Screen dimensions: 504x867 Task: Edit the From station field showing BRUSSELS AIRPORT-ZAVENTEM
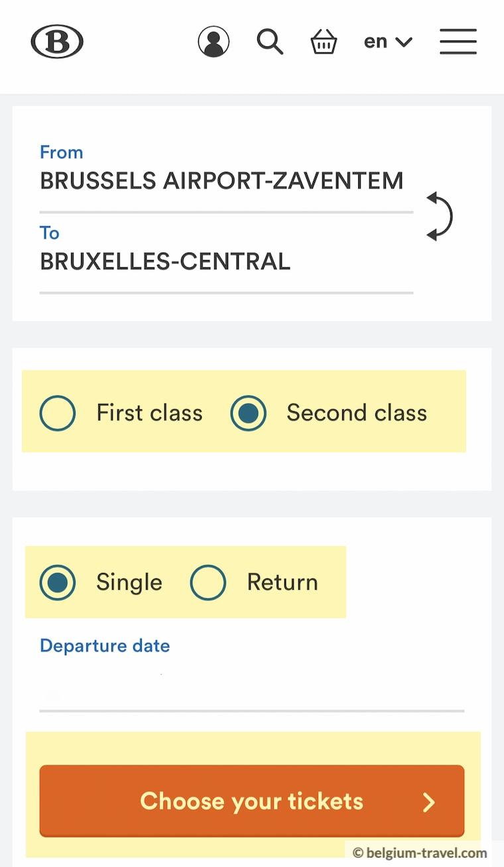[x=222, y=180]
